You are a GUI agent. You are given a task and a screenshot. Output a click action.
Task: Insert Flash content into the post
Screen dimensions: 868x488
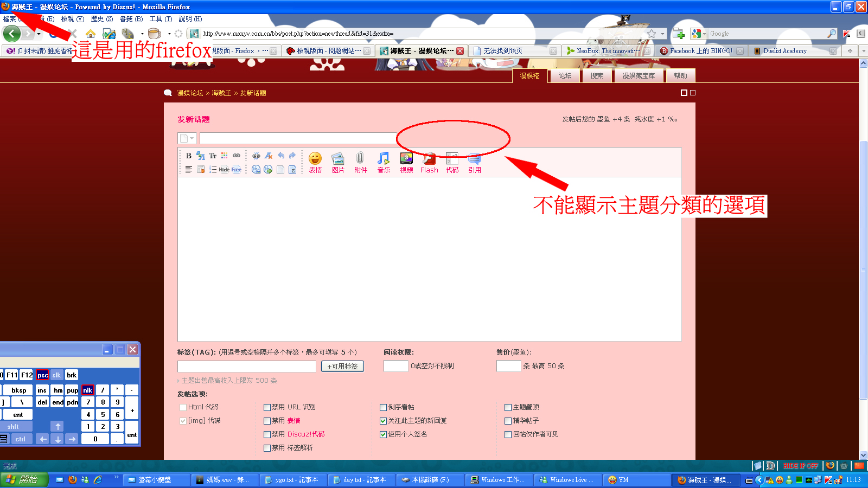(429, 162)
